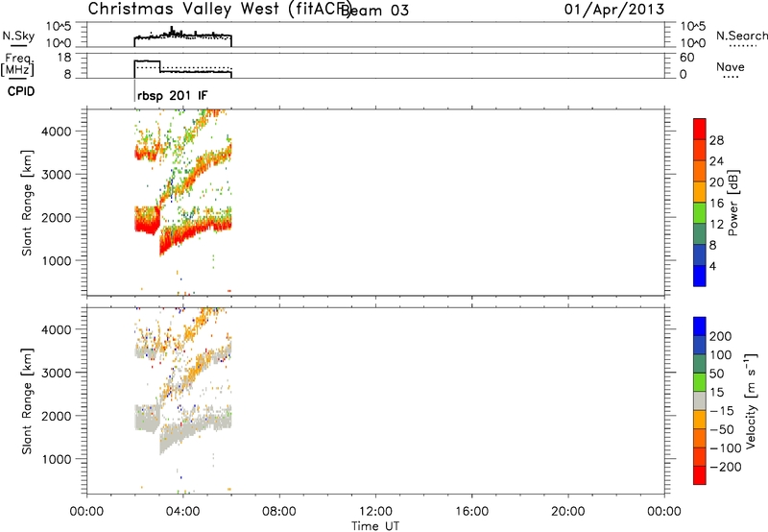This screenshot has width=768, height=532.
Task: Click the blue bottom of the Power colorbar
Action: [x=700, y=276]
